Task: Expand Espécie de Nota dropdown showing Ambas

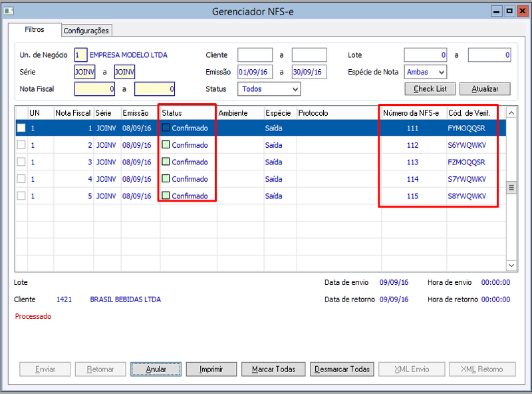Action: point(426,72)
